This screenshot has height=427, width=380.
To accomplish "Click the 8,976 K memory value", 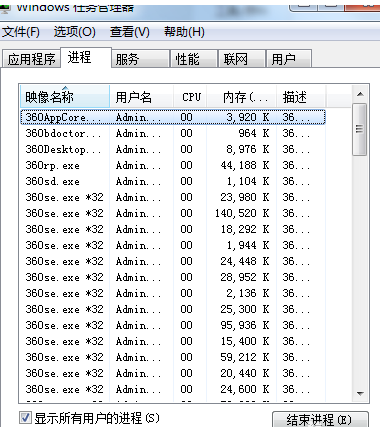I will pyautogui.click(x=248, y=149).
